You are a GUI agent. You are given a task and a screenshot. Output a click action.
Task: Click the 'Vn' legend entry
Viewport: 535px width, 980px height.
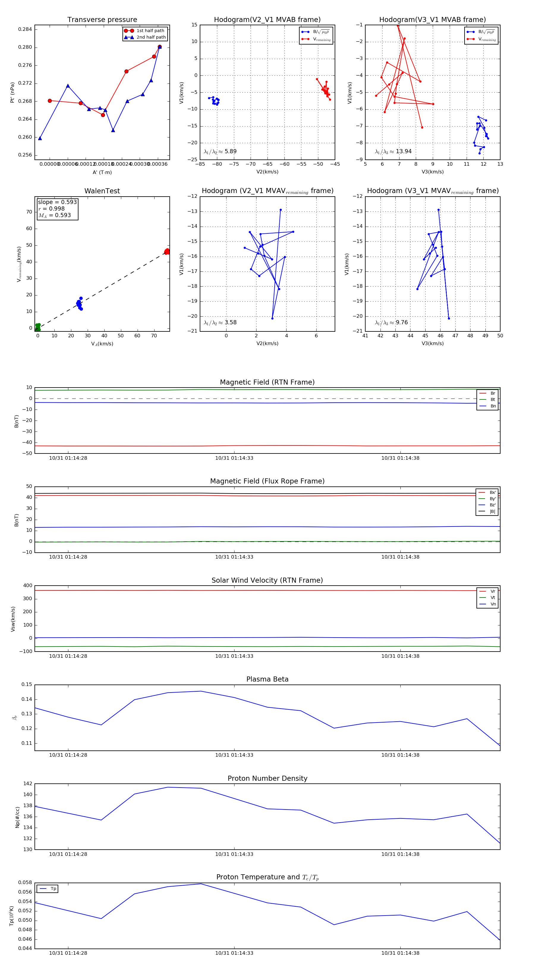click(x=487, y=605)
